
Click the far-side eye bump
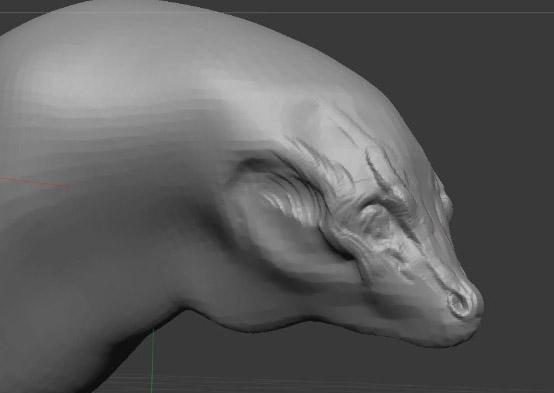(444, 199)
